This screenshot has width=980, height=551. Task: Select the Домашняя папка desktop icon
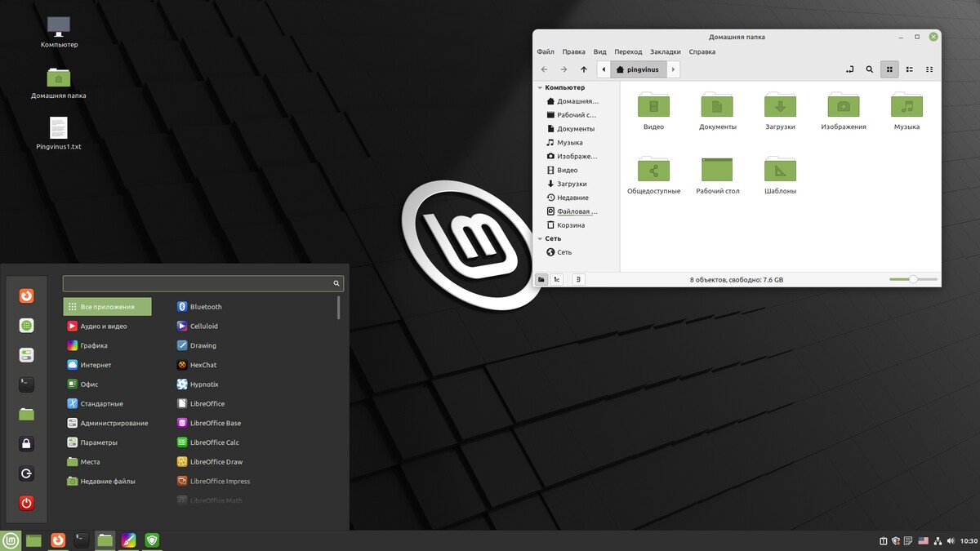click(59, 82)
